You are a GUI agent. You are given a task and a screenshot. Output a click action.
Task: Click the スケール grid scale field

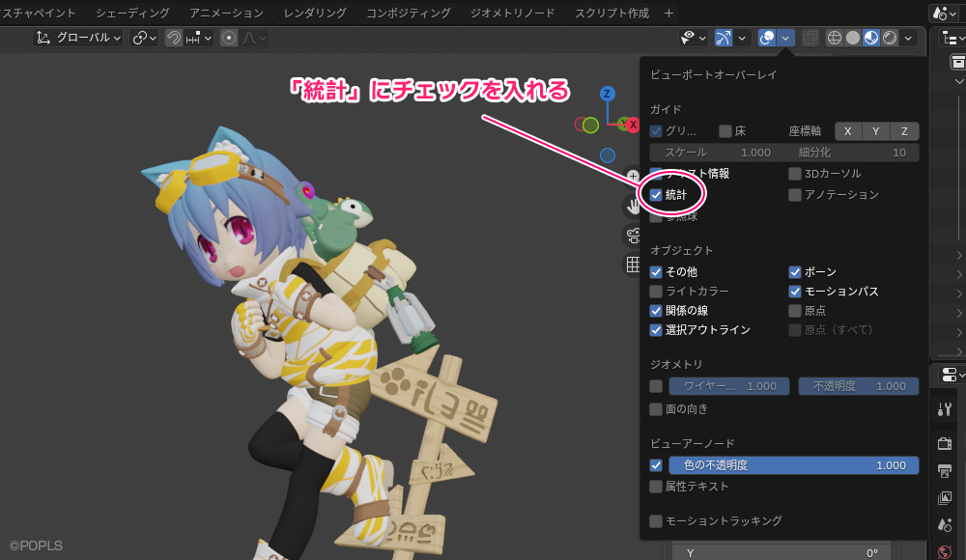717,153
